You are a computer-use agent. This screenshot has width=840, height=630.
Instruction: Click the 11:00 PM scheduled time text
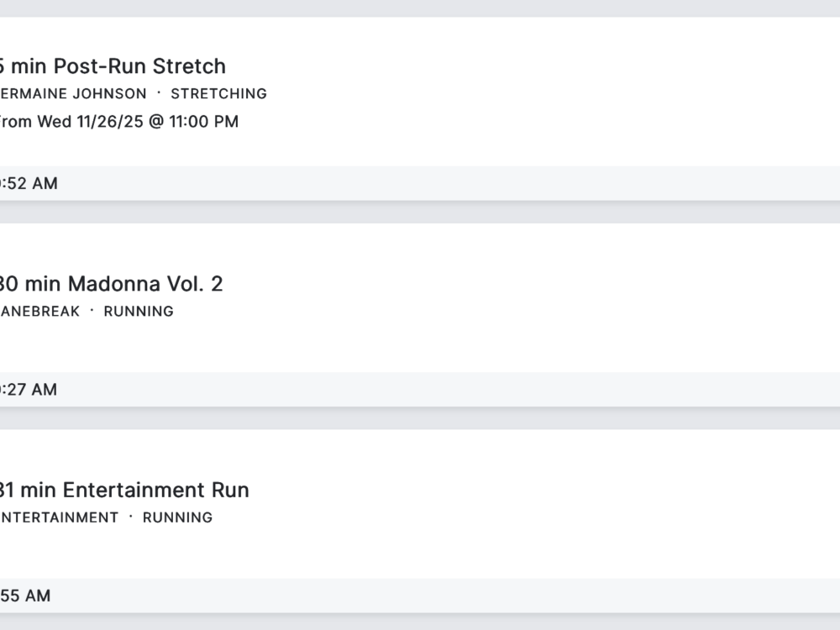pos(203,122)
